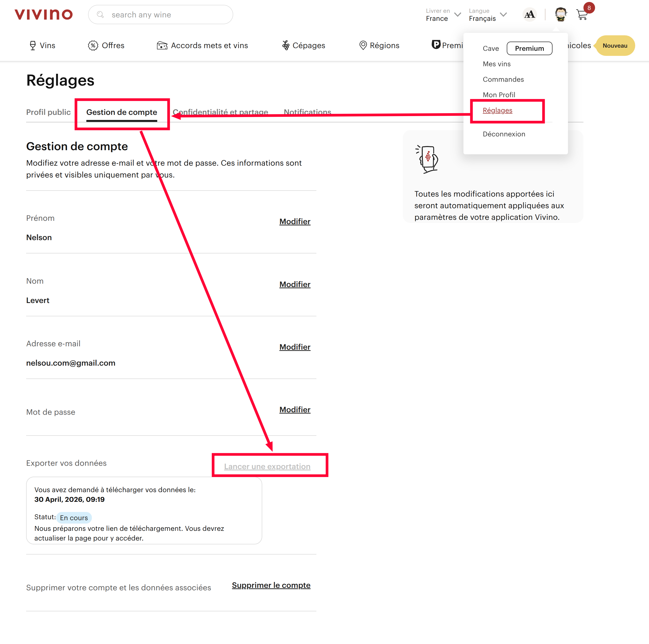This screenshot has height=644, width=649.
Task: Click Modifier next to Nom
Action: (x=295, y=284)
